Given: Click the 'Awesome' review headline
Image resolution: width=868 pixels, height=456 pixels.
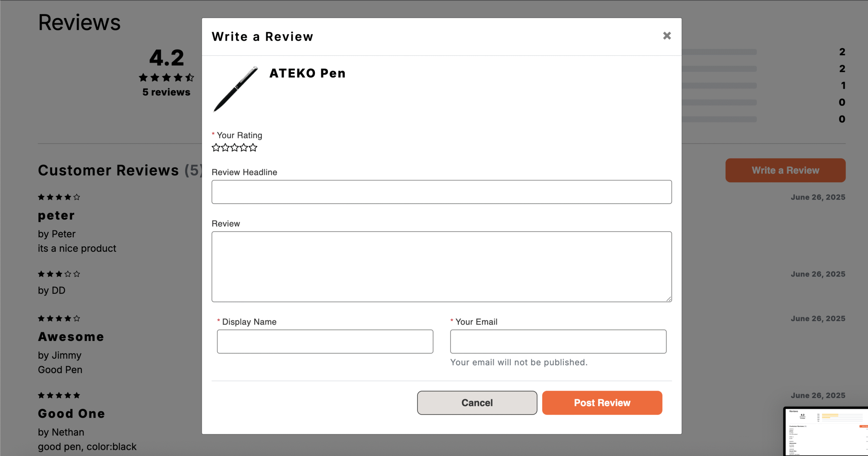Looking at the screenshot, I should click(x=71, y=337).
